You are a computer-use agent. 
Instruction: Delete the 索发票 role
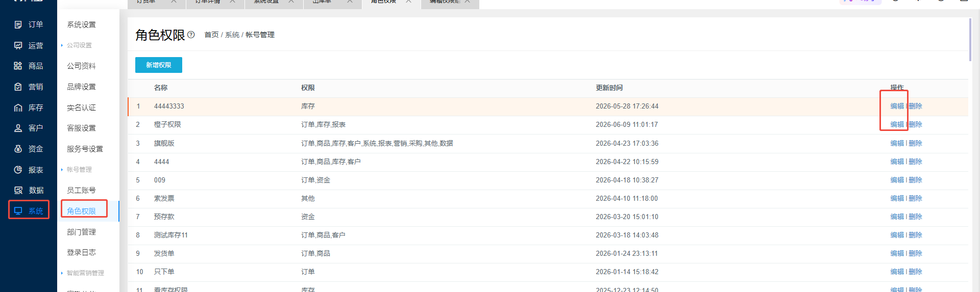(x=915, y=198)
